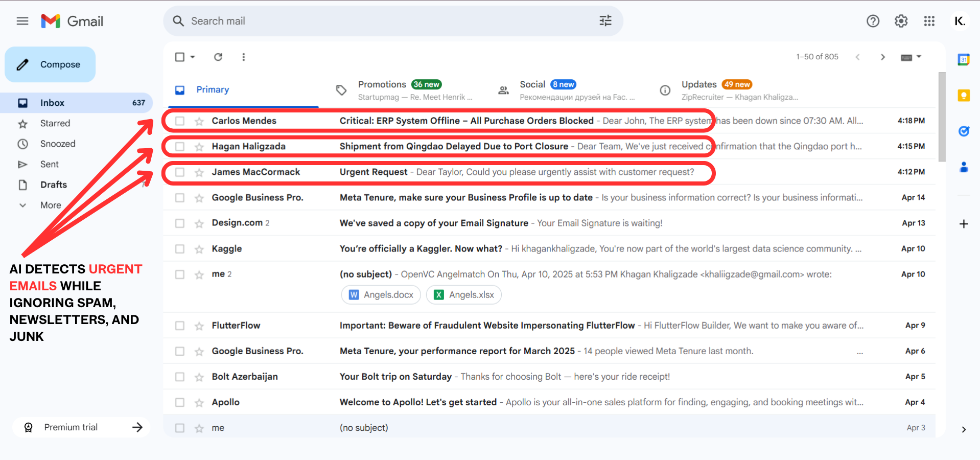Click the 1–50 of 805 counter

point(817,57)
